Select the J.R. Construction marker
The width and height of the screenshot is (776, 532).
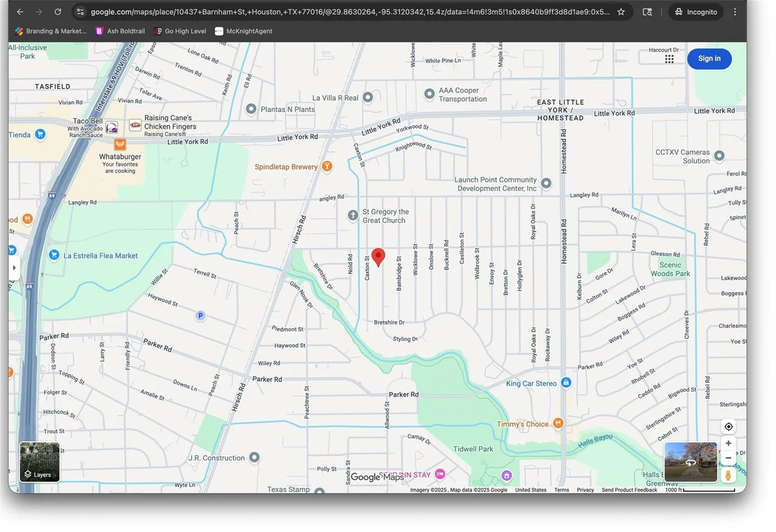pos(254,457)
